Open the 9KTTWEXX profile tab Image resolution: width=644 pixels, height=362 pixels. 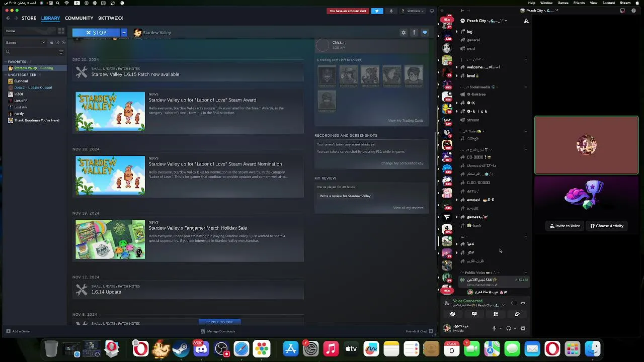111,18
